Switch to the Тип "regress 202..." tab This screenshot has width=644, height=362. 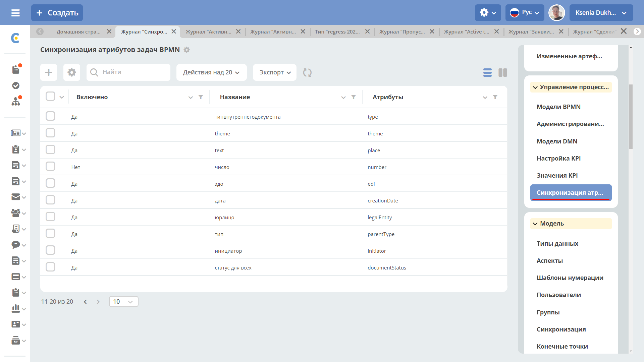(x=337, y=32)
